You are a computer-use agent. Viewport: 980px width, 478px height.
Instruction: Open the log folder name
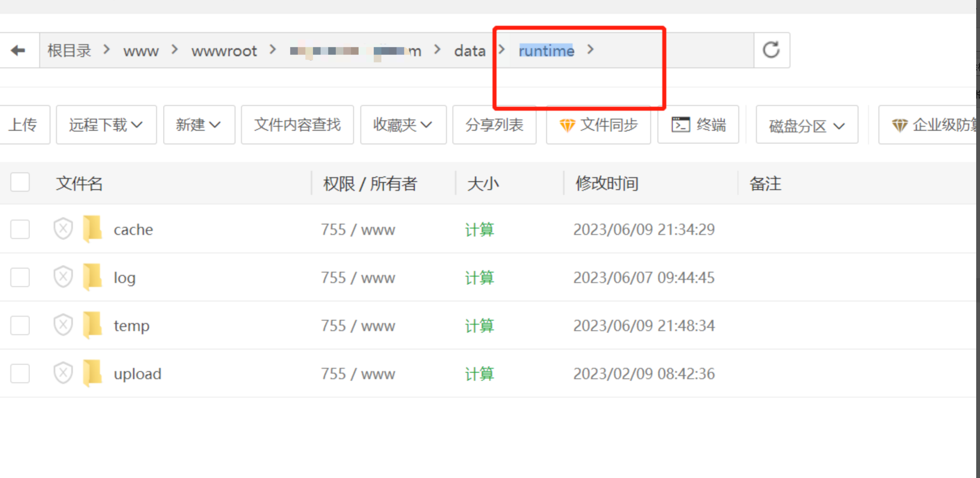(125, 278)
